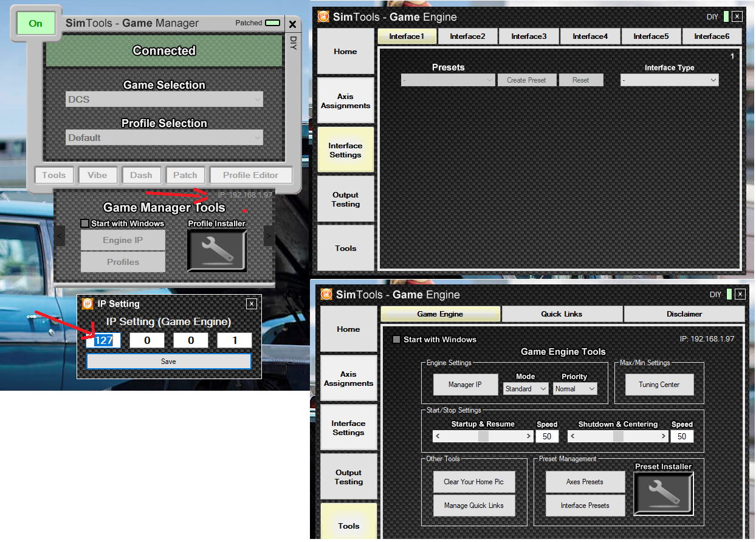Click the Manager IP button

466,385
